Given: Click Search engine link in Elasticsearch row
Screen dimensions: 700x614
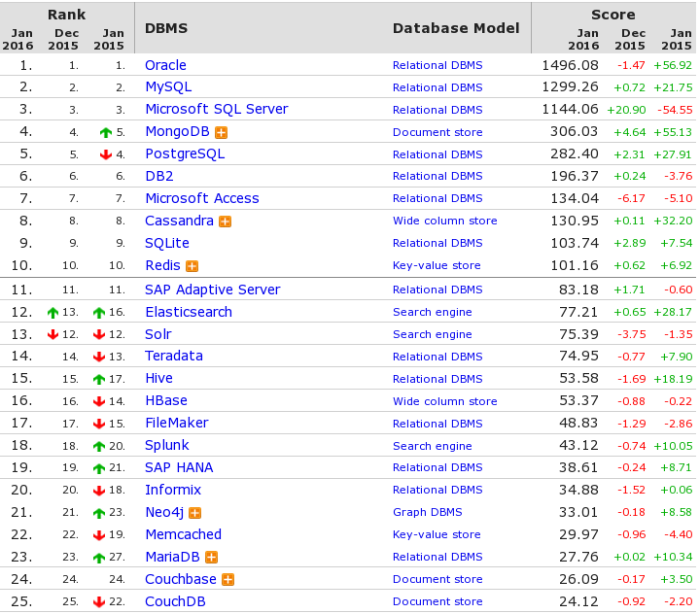Looking at the screenshot, I should pyautogui.click(x=432, y=313).
